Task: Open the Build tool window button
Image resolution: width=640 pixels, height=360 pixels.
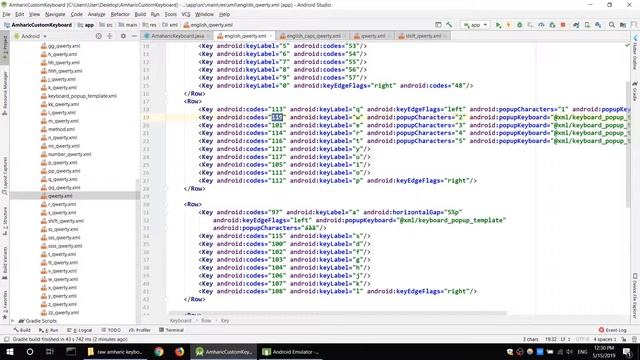Action: pyautogui.click(x=22, y=330)
